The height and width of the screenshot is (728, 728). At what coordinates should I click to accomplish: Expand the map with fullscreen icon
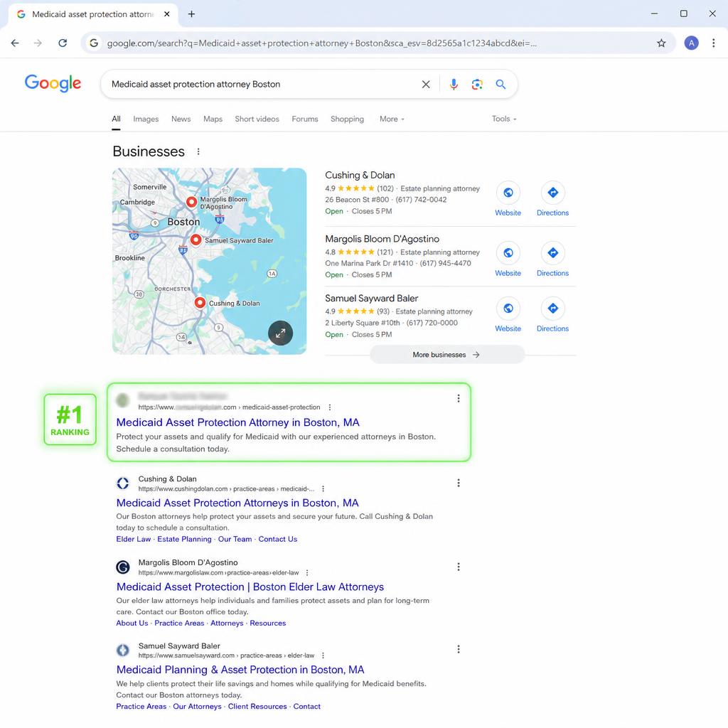(280, 333)
